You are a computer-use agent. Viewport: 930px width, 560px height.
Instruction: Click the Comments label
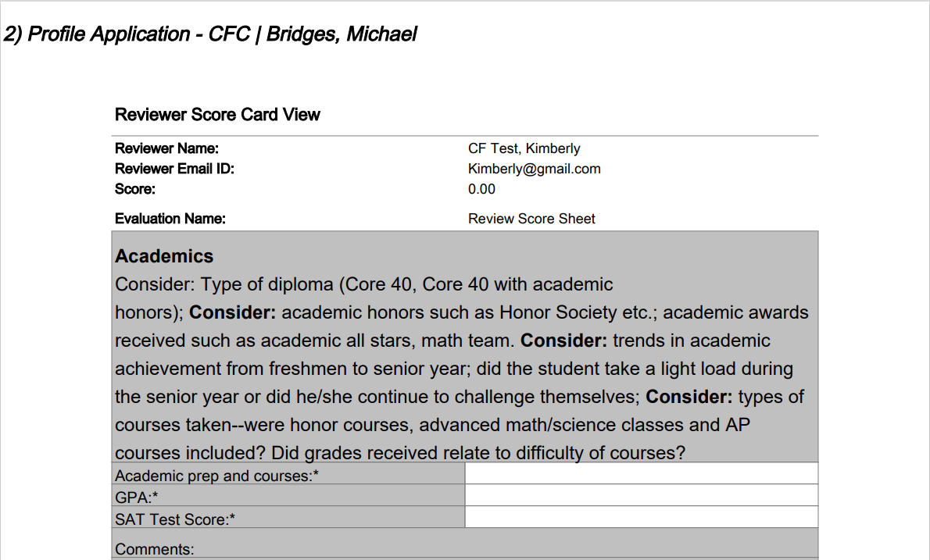click(154, 549)
